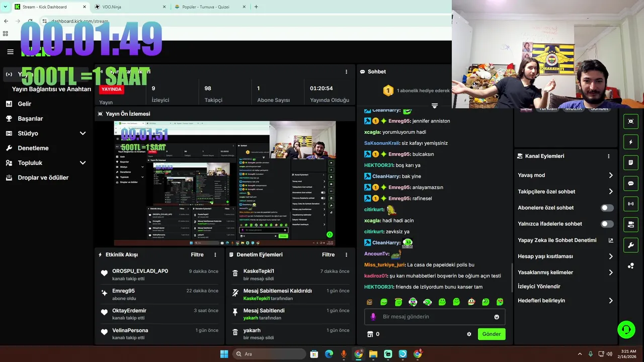Pick the headphones rainbow emote
Image resolution: width=644 pixels, height=362 pixels.
click(x=413, y=302)
